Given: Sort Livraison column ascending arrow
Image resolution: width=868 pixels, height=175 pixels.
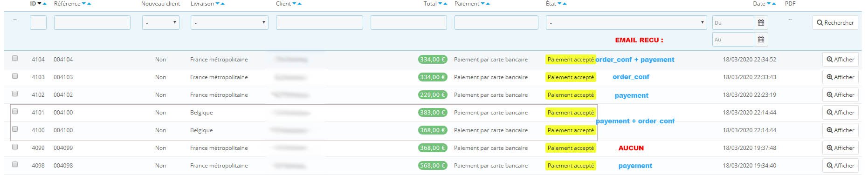Looking at the screenshot, I should point(223,4).
